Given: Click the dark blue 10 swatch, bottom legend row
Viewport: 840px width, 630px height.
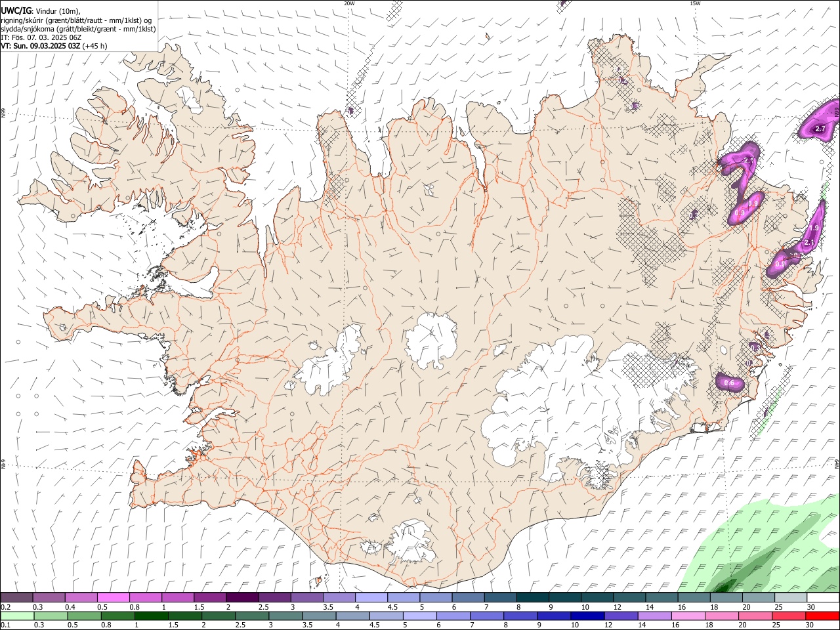Looking at the screenshot, I should [587, 616].
